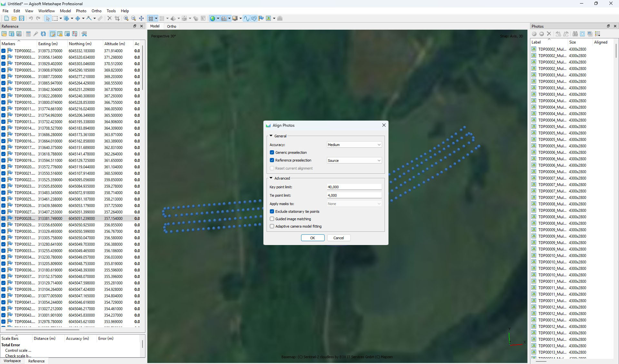
Task: Click the Reset view icon
Action: (141, 18)
